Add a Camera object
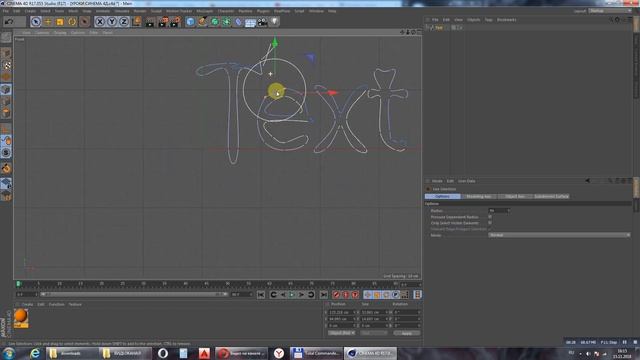This screenshot has width=640, height=360. 262,22
